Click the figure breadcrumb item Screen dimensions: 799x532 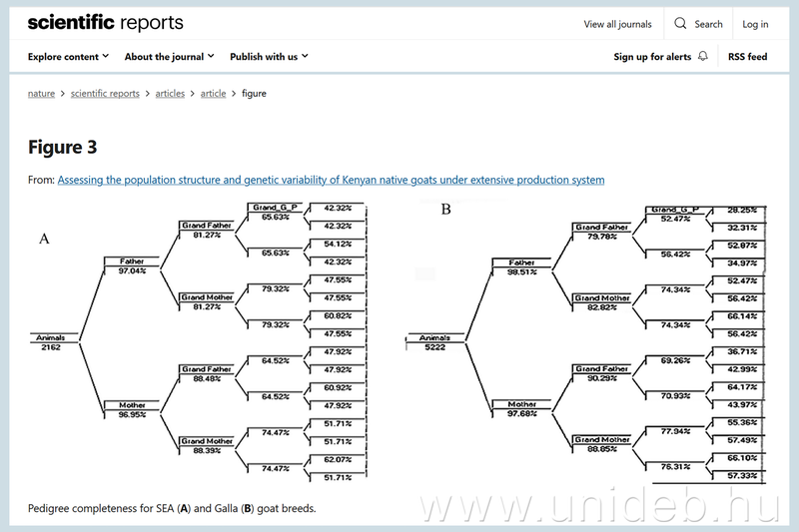pyautogui.click(x=254, y=94)
